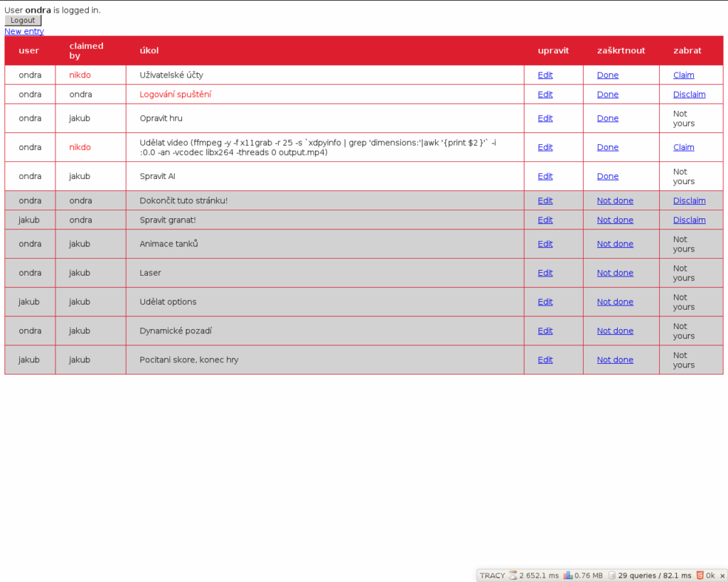Click 'Not yours' in the Opravit hru row
The width and height of the screenshot is (728, 582).
click(684, 119)
